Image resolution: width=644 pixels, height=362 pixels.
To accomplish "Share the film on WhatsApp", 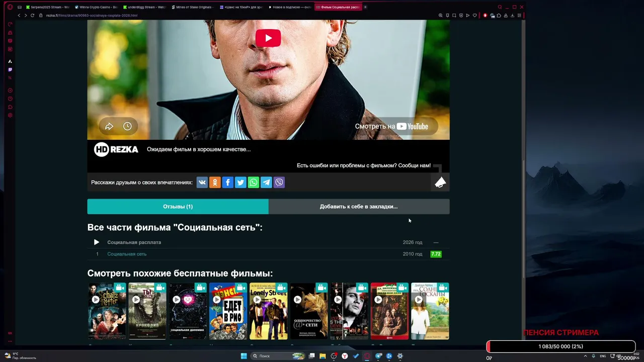I will [x=254, y=183].
